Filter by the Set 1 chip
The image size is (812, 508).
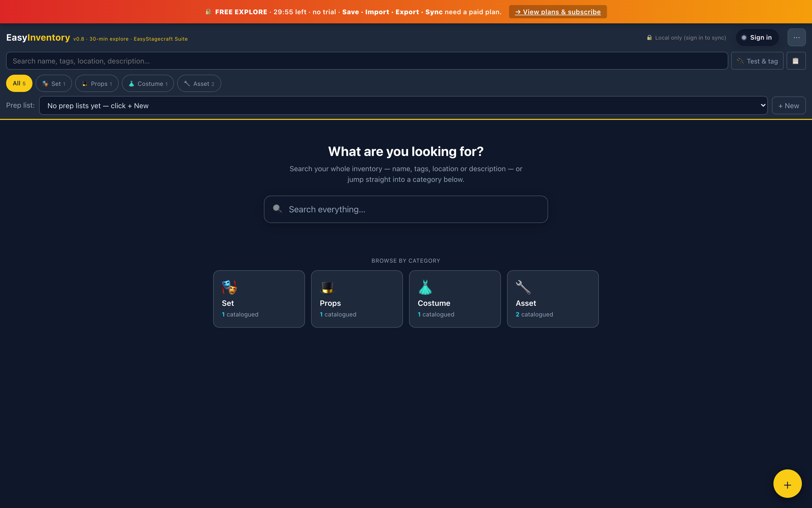click(x=54, y=83)
